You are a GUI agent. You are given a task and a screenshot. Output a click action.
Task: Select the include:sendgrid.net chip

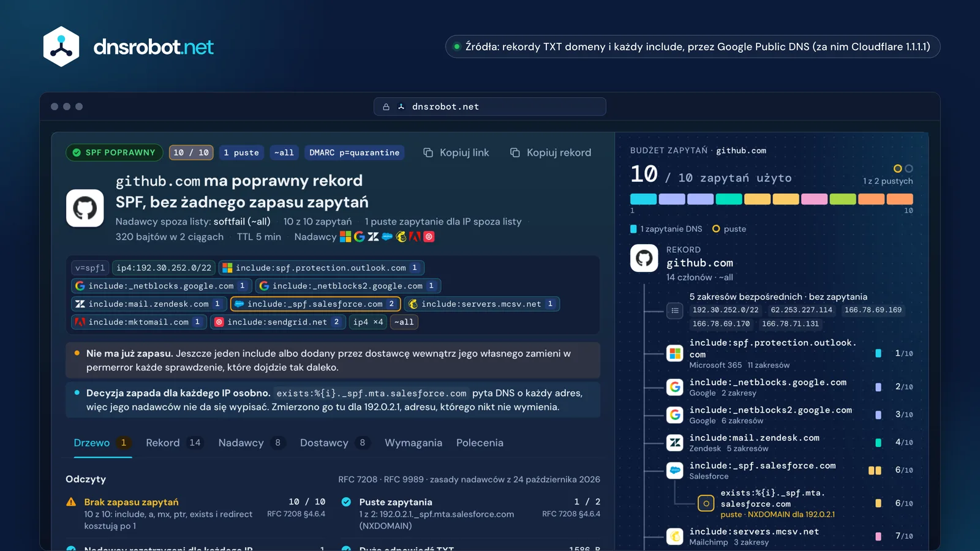(278, 321)
